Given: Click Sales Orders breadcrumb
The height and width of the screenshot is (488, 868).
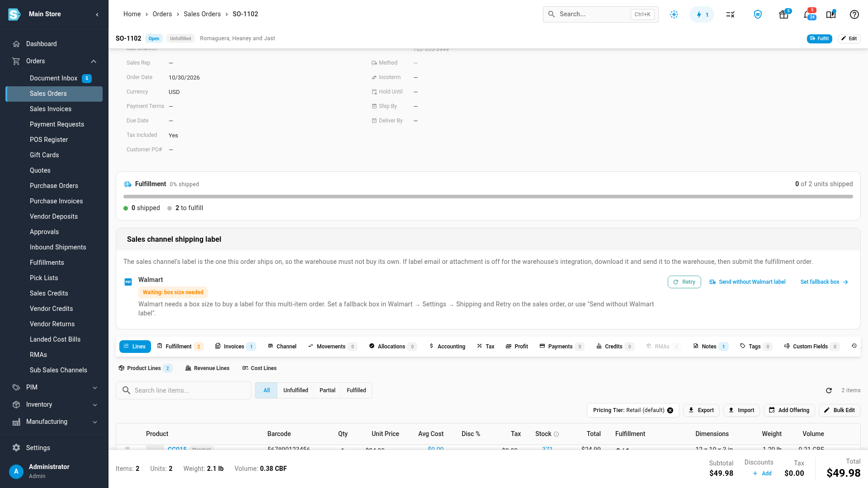Looking at the screenshot, I should (x=202, y=14).
